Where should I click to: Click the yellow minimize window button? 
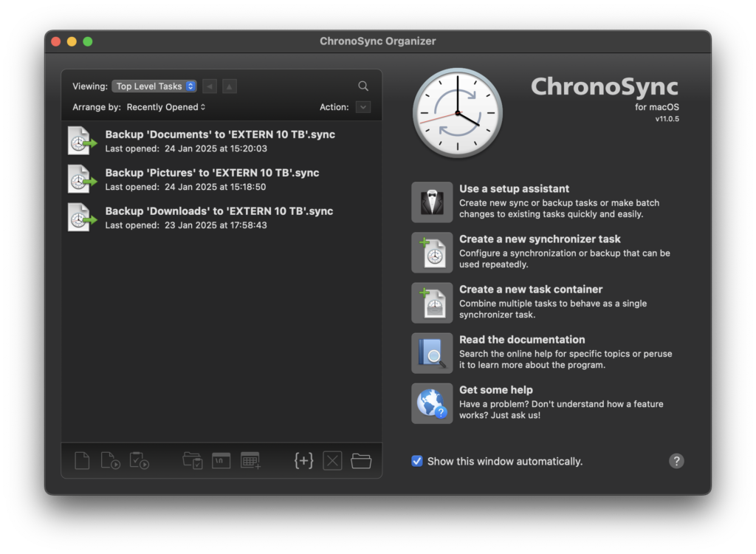tap(72, 41)
